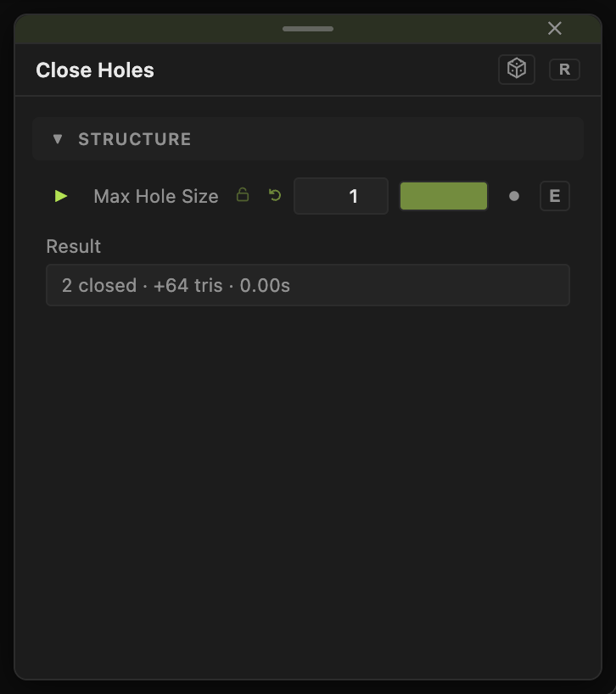This screenshot has height=694, width=616.
Task: Expand Max Hole Size with green arrow
Action: coord(60,196)
